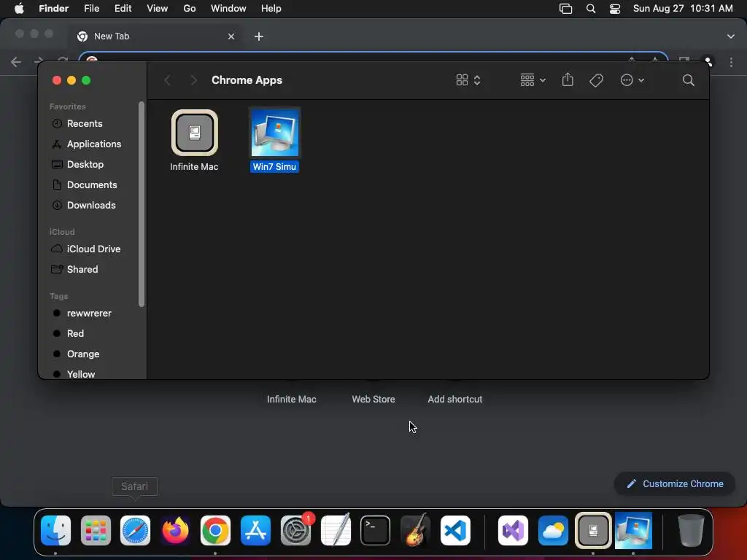The width and height of the screenshot is (747, 560).
Task: Click the Customize Chrome button
Action: (675, 484)
